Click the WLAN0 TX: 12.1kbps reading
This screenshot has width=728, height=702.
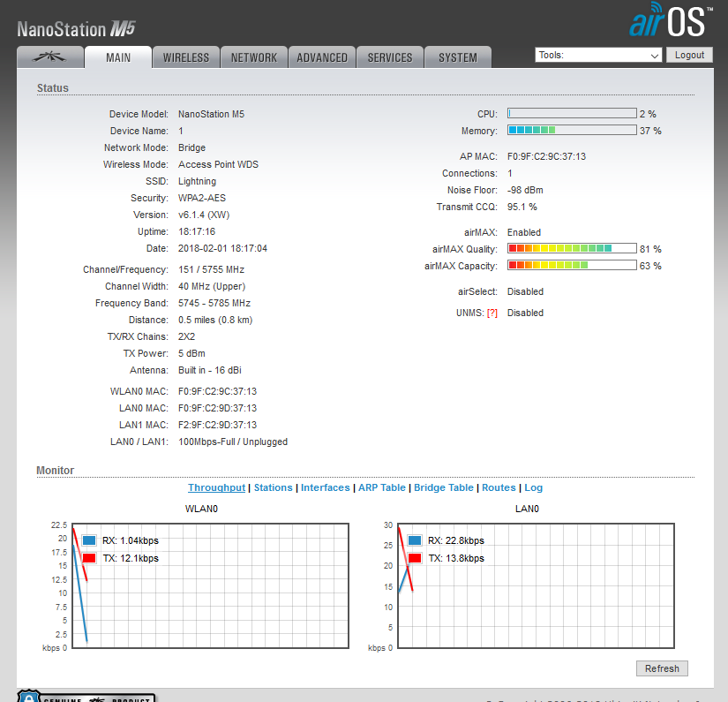point(131,558)
